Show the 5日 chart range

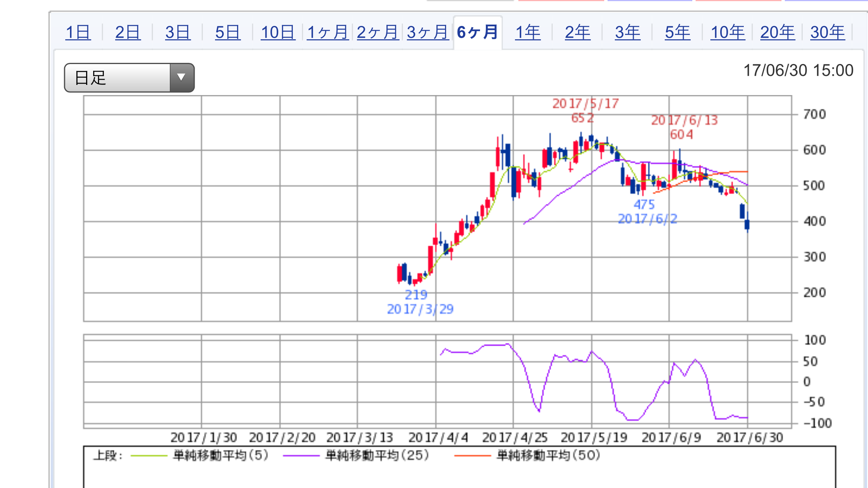228,32
